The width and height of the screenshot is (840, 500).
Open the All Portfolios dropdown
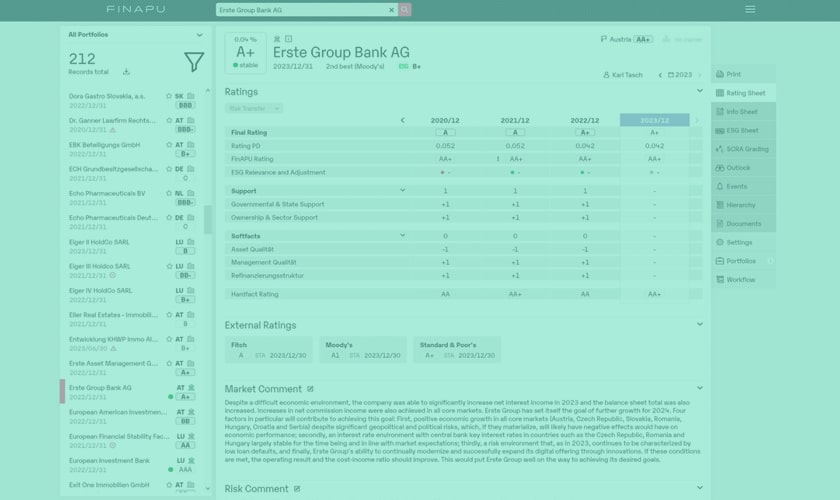coord(135,35)
